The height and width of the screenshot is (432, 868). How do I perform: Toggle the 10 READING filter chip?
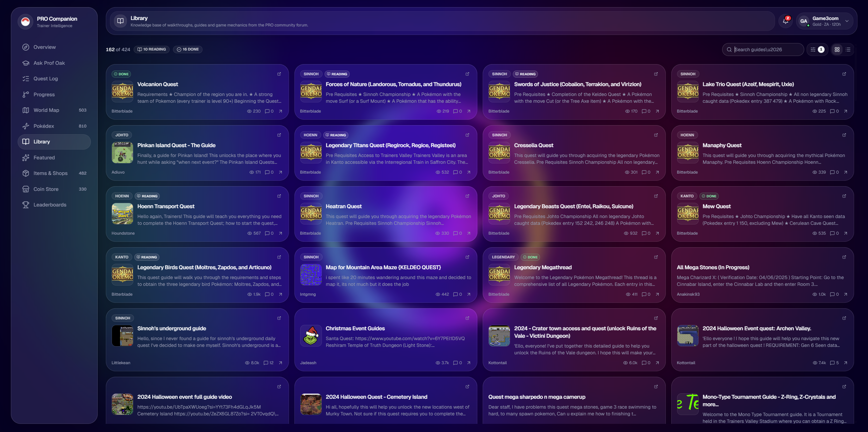coord(152,50)
